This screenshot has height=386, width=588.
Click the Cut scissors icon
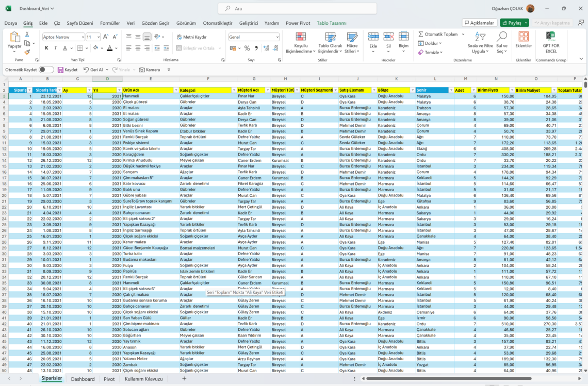coord(27,35)
